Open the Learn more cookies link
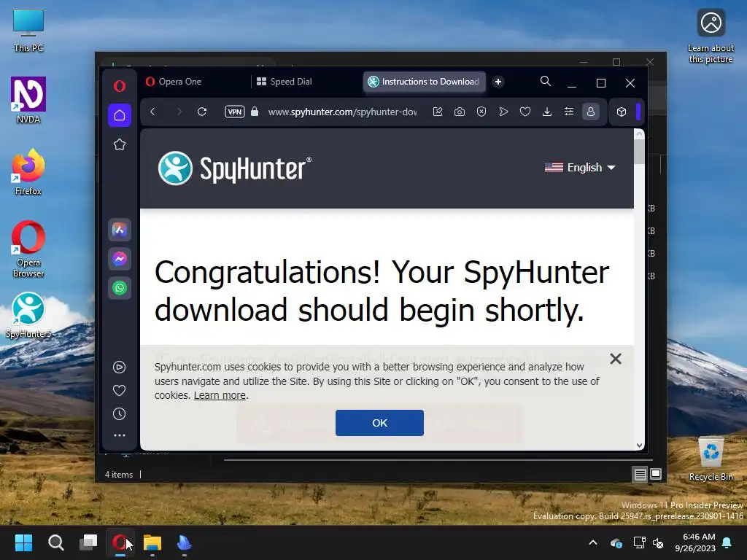Screen dimensions: 747x560 [x=220, y=395]
